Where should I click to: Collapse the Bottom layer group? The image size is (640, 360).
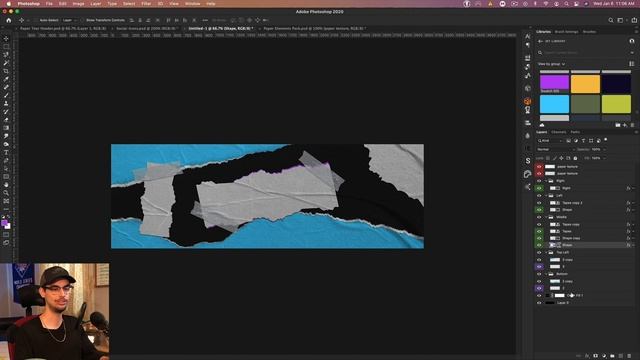pos(546,274)
